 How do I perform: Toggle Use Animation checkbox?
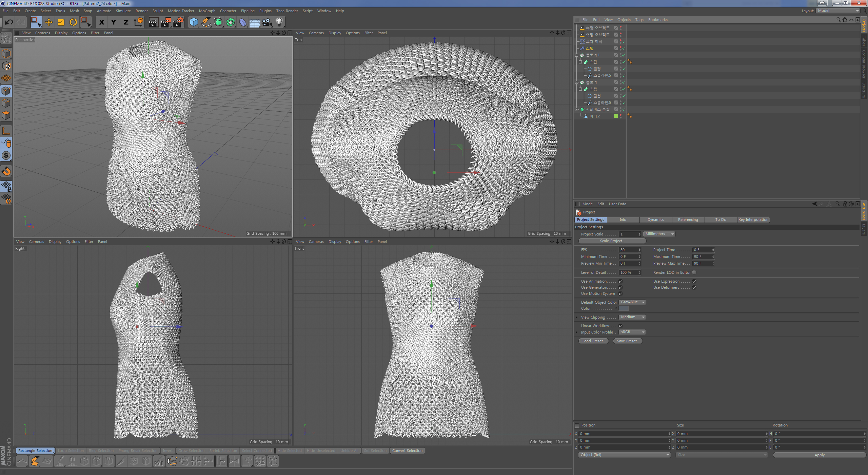[620, 281]
